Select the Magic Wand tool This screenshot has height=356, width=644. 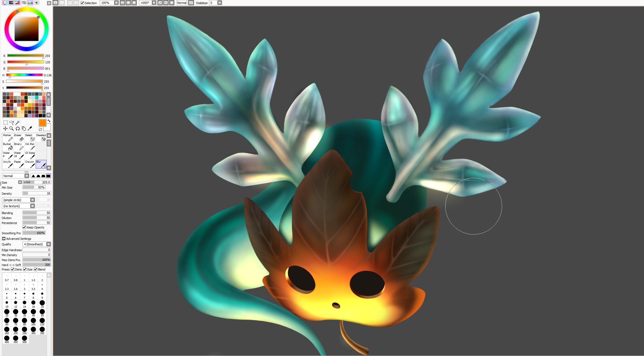[17, 123]
